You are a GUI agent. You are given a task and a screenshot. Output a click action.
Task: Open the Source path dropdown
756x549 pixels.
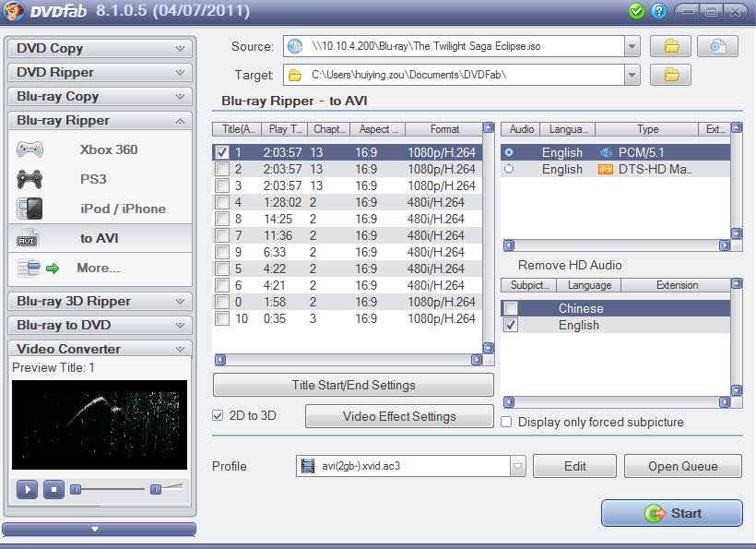[632, 47]
